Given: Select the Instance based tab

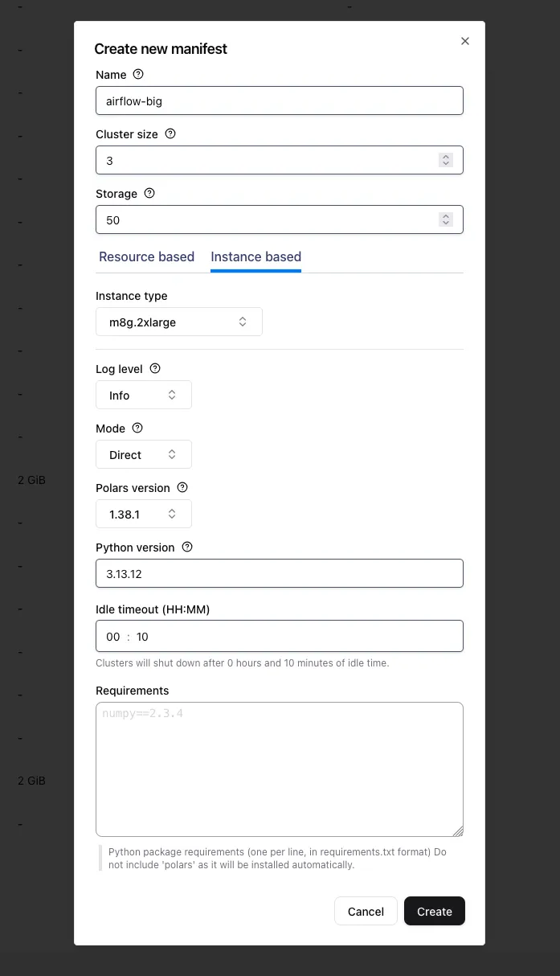Looking at the screenshot, I should (255, 257).
